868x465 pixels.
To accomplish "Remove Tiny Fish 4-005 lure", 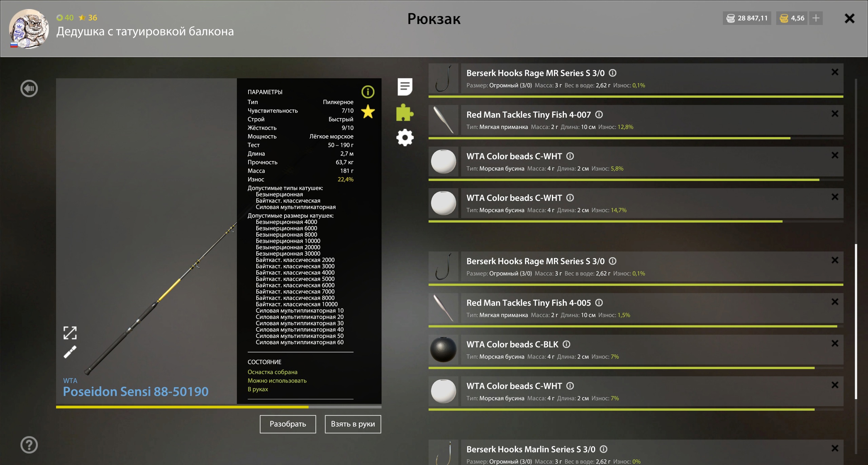I will point(835,302).
